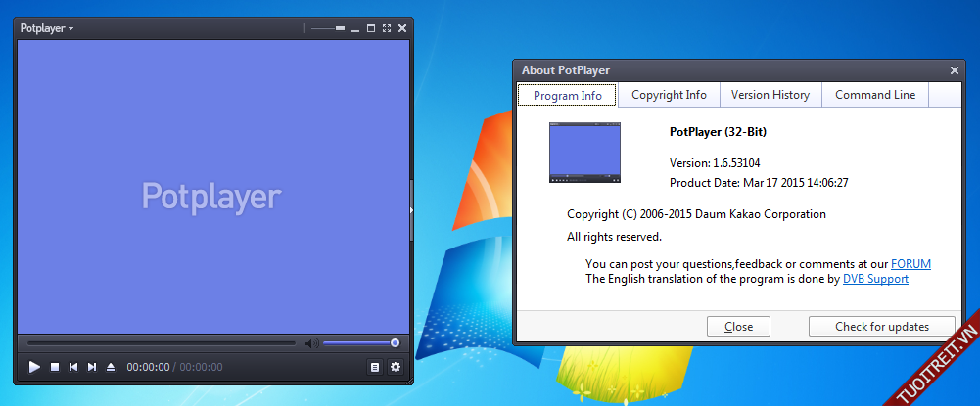This screenshot has height=406, width=980.
Task: Toggle fullscreen mode in the player title bar
Action: tap(387, 28)
